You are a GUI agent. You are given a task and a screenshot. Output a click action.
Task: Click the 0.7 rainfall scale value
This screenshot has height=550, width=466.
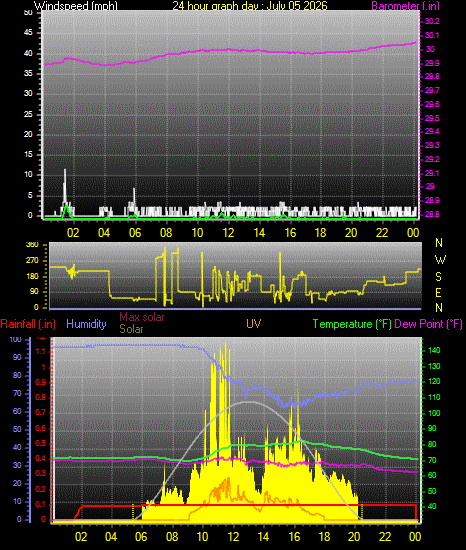[x=41, y=412]
